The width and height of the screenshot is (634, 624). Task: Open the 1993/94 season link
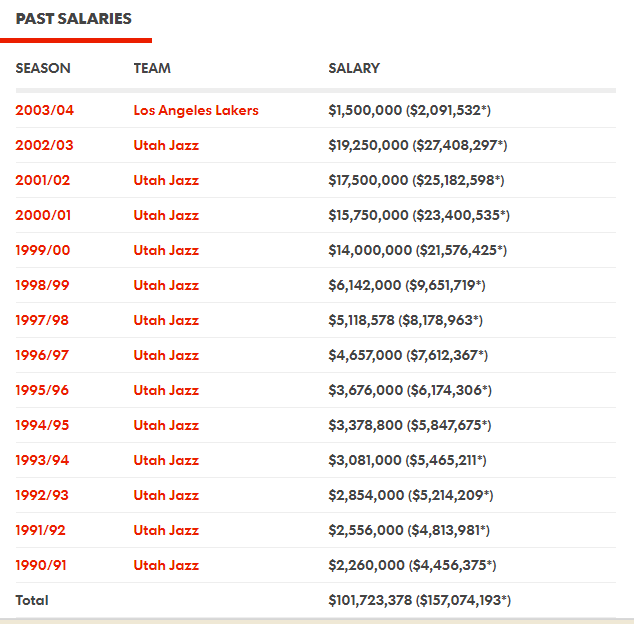tap(42, 460)
